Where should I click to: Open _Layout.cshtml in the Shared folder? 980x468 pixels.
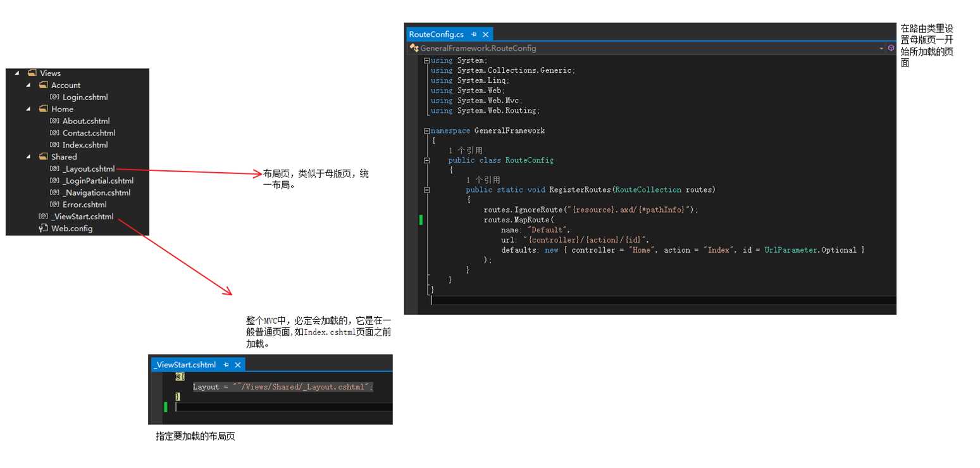89,169
